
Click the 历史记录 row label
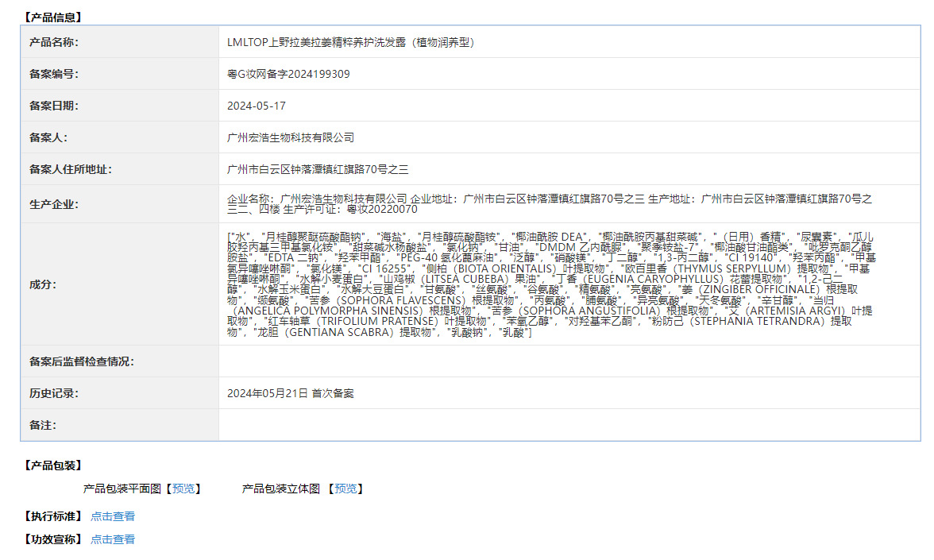(x=54, y=393)
